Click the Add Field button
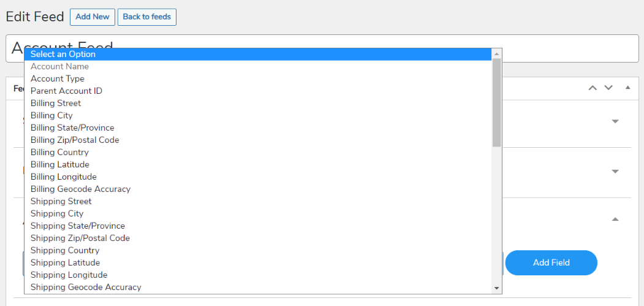644x306 pixels. click(x=551, y=262)
